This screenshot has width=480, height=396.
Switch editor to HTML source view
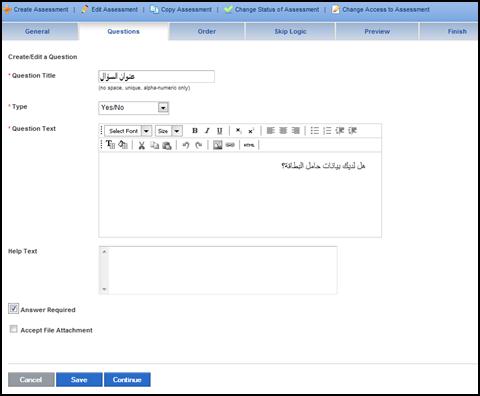point(249,145)
